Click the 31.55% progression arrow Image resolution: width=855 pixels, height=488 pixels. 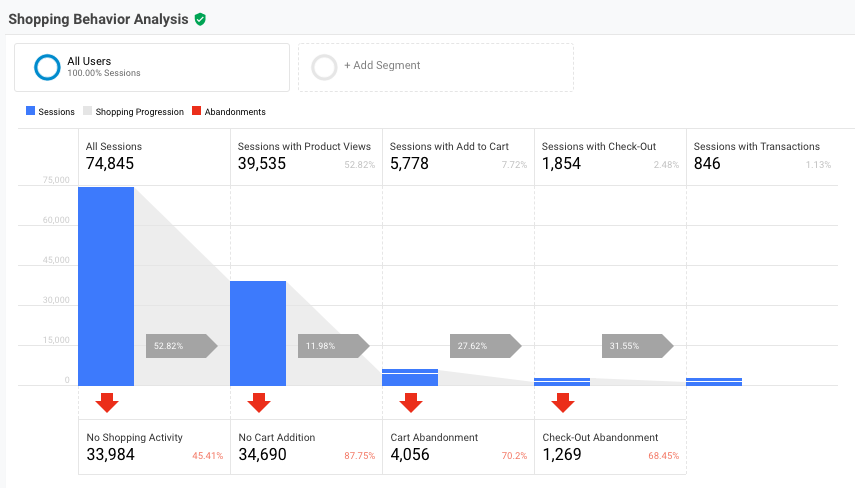click(637, 346)
